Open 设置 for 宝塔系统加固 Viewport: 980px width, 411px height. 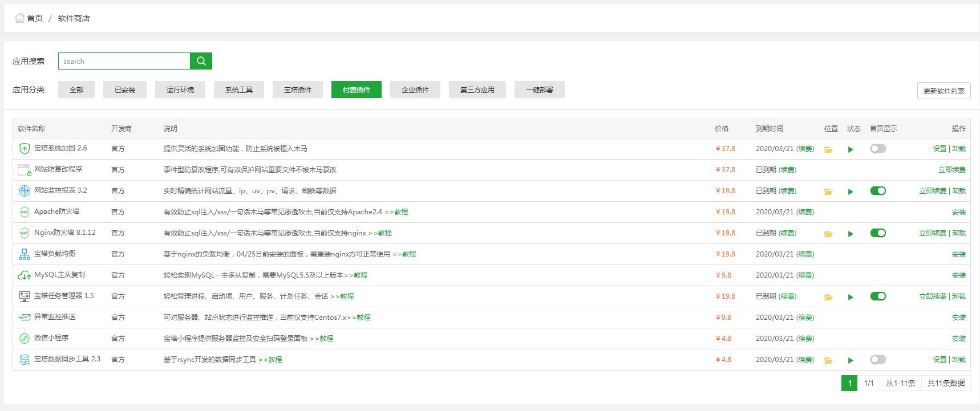point(939,148)
